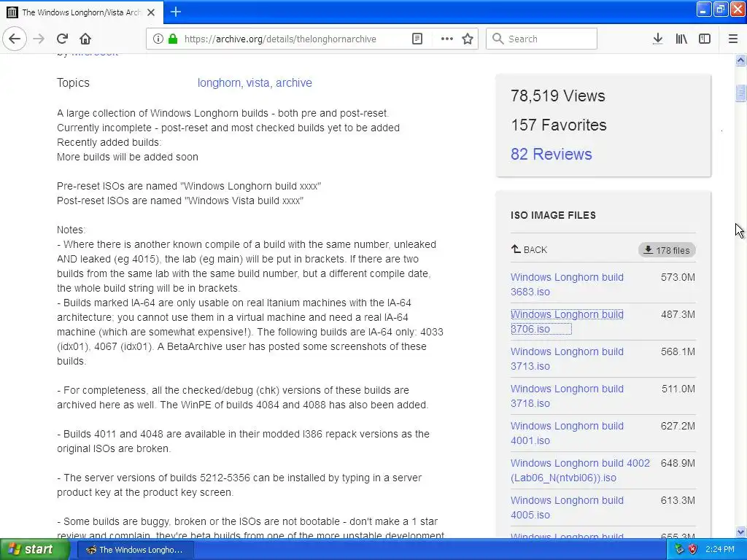Download Longhorn build 4002 (Lab06_N) iso
747x560 pixels.
click(580, 470)
